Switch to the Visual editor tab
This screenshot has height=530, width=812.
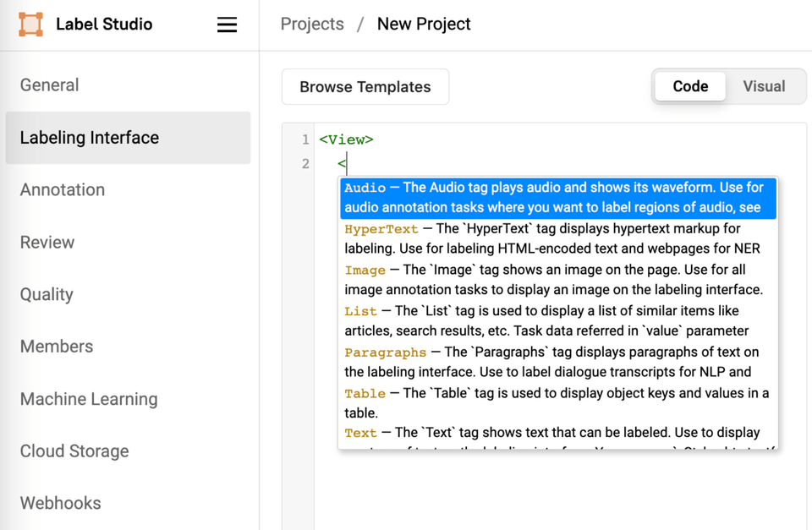point(764,86)
